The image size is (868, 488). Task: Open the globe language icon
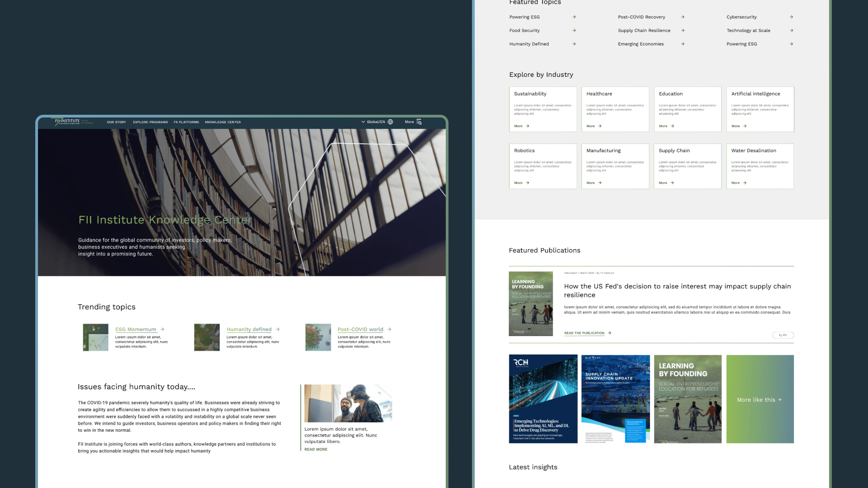click(390, 122)
